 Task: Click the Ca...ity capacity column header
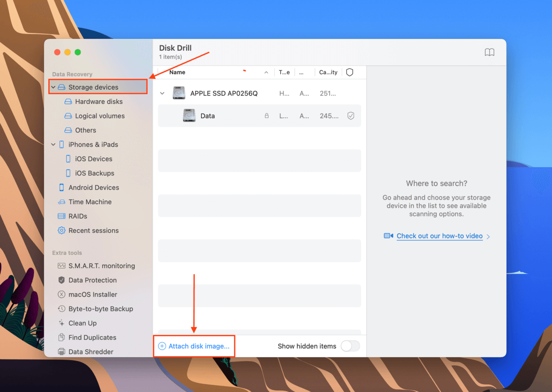(x=328, y=72)
